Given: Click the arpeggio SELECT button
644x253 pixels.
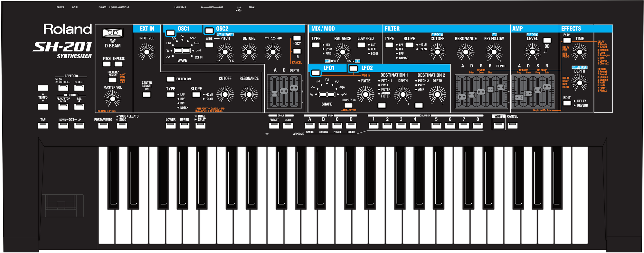Looking at the screenshot, I should (79, 88).
